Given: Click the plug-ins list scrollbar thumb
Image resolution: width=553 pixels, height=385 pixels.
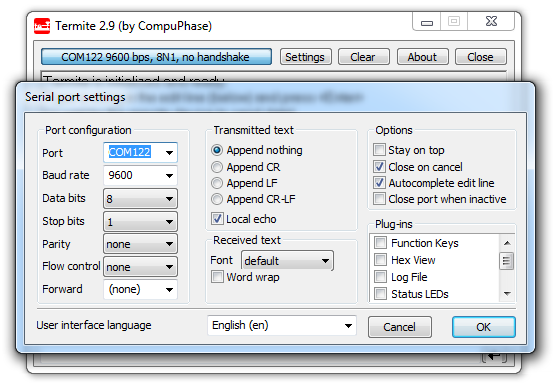Looking at the screenshot, I should click(x=507, y=261).
